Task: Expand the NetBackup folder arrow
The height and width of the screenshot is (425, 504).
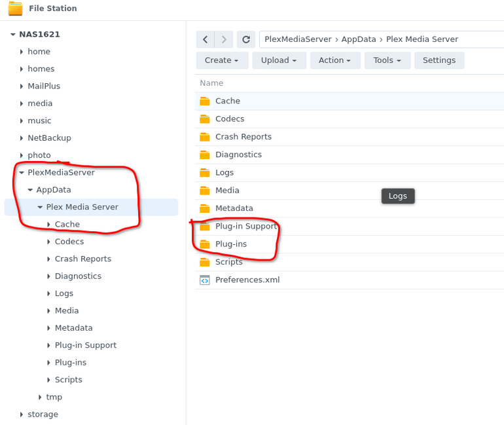Action: click(22, 138)
